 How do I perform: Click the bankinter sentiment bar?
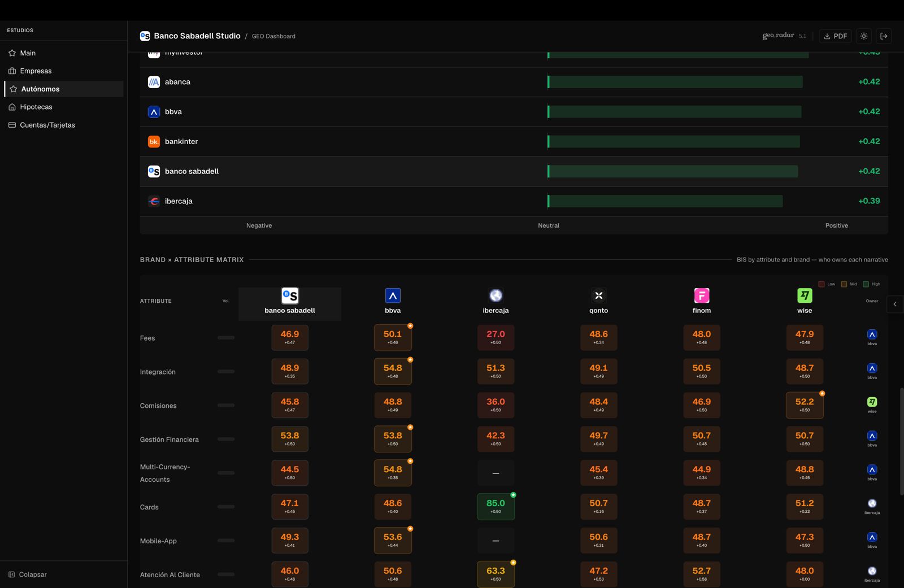pos(673,142)
